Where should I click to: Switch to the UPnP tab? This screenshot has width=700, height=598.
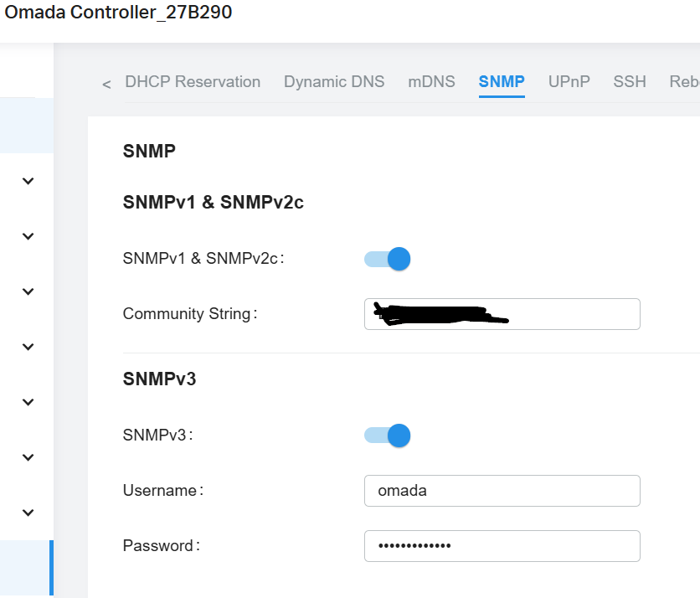(569, 81)
